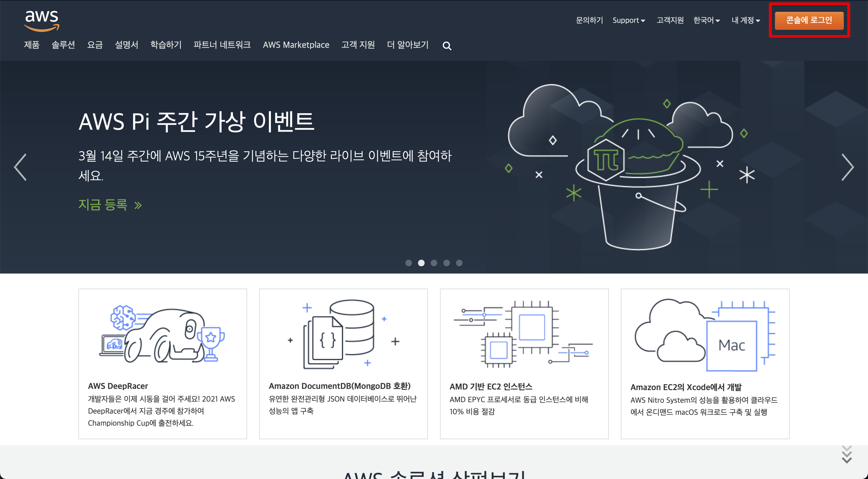The height and width of the screenshot is (479, 868).
Task: Select the first carousel dot
Action: [x=408, y=263]
